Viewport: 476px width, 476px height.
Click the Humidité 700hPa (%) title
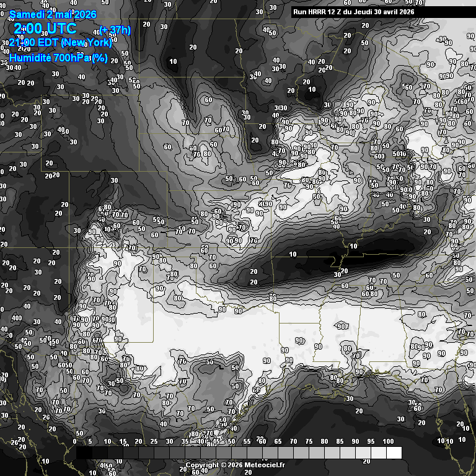(58, 58)
